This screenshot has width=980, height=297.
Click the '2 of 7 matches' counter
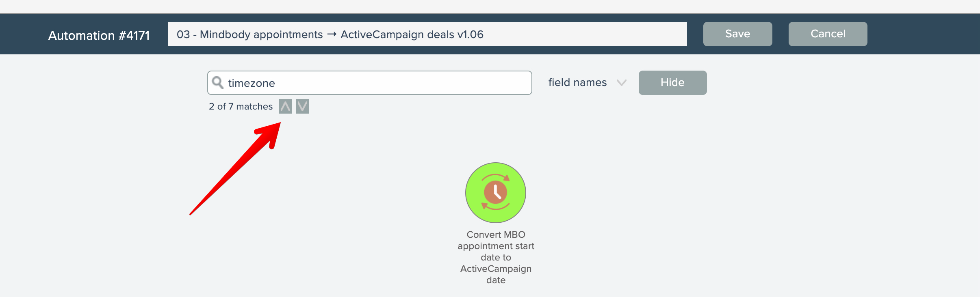(241, 106)
